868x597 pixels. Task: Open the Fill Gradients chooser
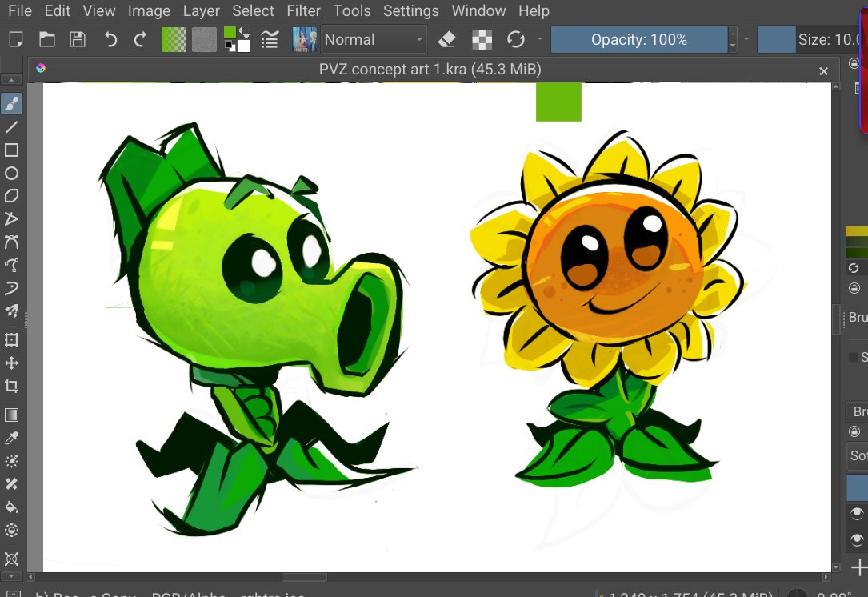click(x=174, y=40)
